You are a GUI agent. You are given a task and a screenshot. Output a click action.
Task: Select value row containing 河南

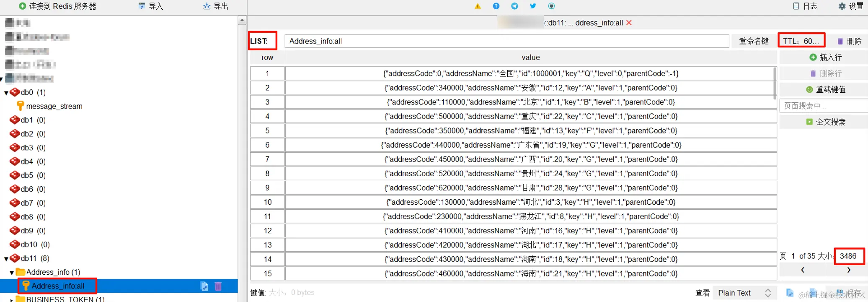[531, 230]
